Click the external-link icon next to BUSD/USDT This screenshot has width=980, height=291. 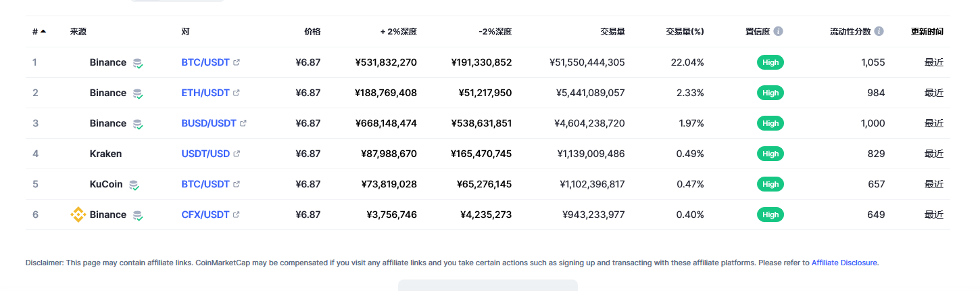coord(243,123)
